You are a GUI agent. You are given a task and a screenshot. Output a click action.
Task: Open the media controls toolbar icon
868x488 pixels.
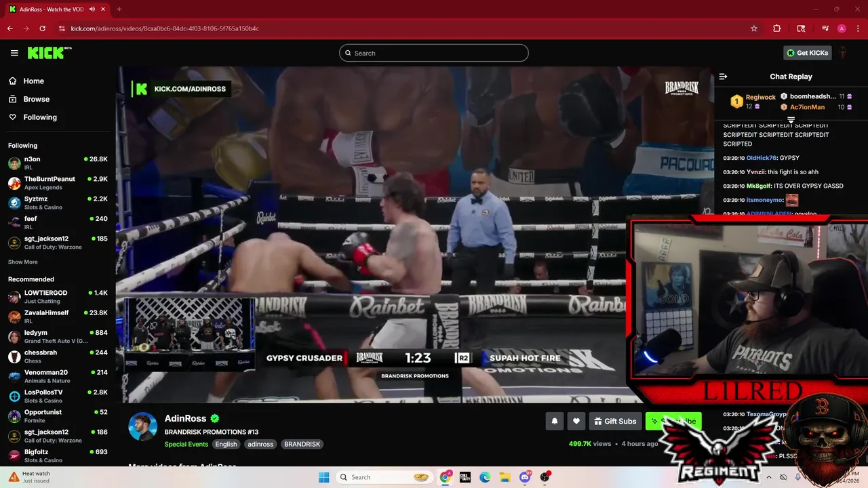coord(825,28)
